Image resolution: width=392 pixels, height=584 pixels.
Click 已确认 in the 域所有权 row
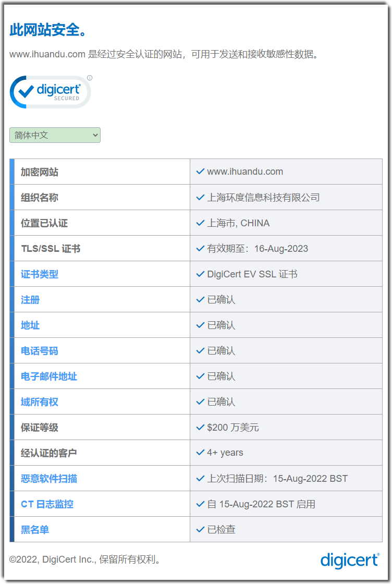coord(221,402)
